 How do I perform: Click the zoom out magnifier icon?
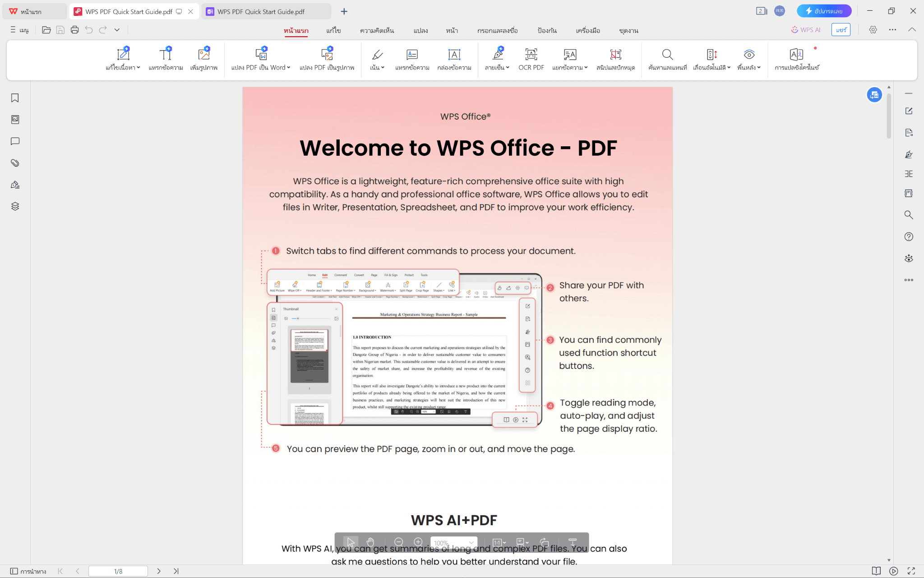pos(398,542)
